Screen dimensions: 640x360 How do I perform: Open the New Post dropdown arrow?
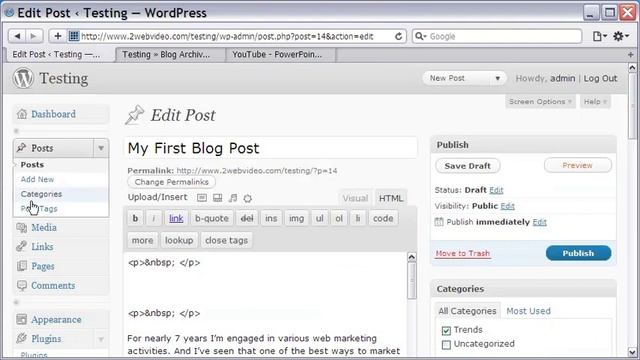pos(498,78)
